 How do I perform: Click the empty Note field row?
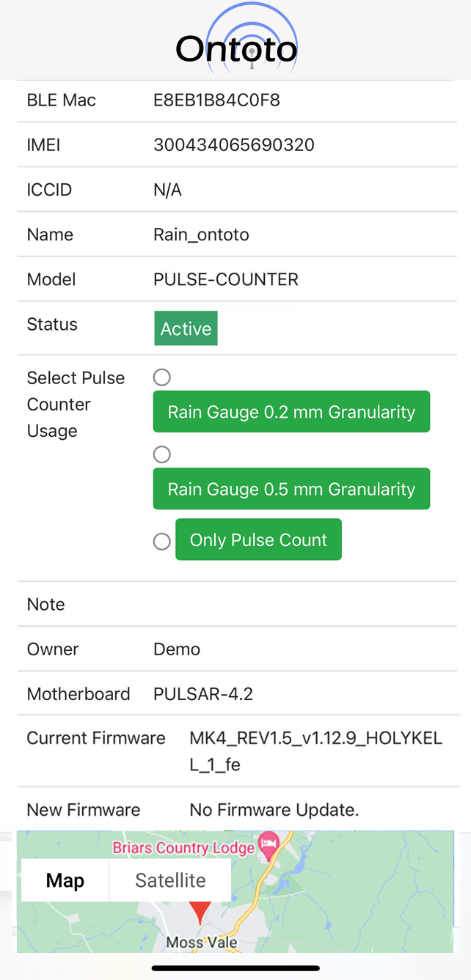point(235,604)
